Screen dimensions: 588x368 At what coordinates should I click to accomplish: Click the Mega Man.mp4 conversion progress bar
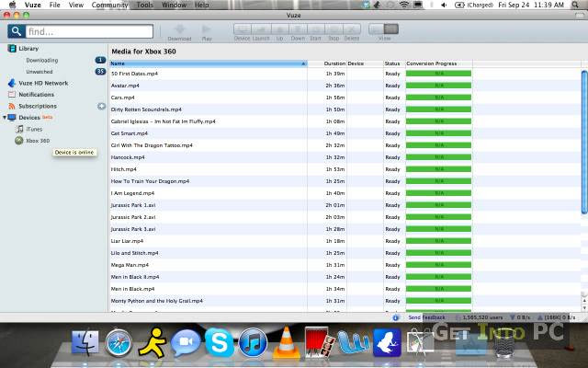coord(438,265)
